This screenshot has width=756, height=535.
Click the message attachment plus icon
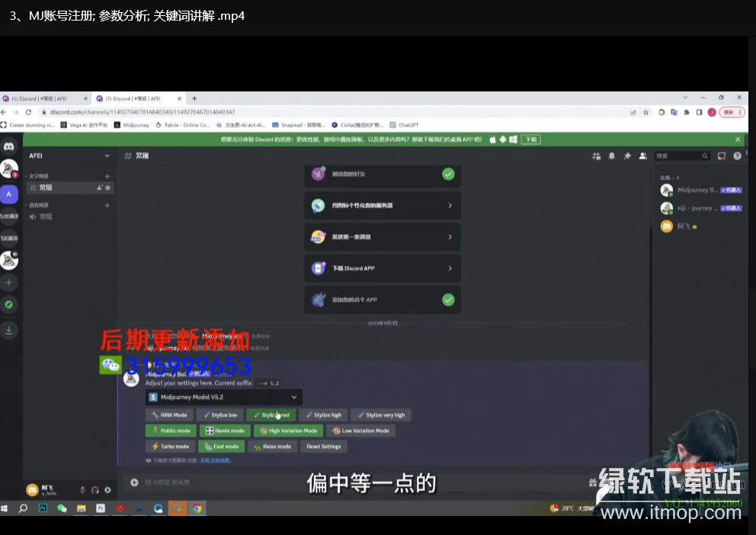pyautogui.click(x=135, y=482)
